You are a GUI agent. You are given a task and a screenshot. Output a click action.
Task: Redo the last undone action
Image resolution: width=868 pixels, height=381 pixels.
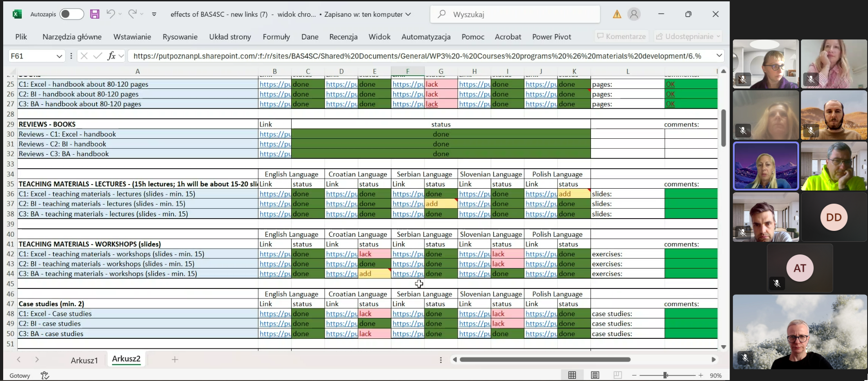(x=132, y=14)
